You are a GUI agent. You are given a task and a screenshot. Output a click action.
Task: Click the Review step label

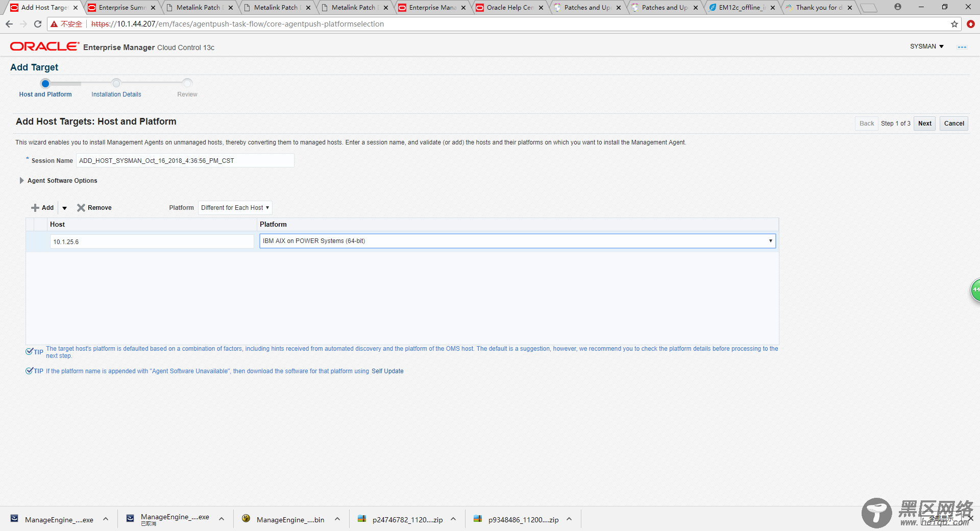[187, 94]
